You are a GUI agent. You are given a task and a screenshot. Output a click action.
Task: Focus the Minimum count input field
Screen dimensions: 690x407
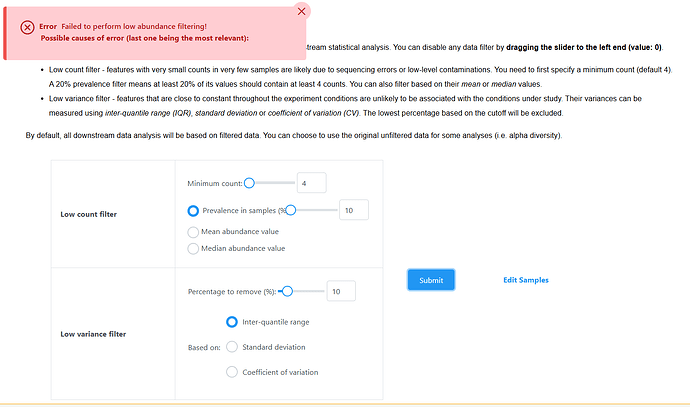pyautogui.click(x=311, y=183)
